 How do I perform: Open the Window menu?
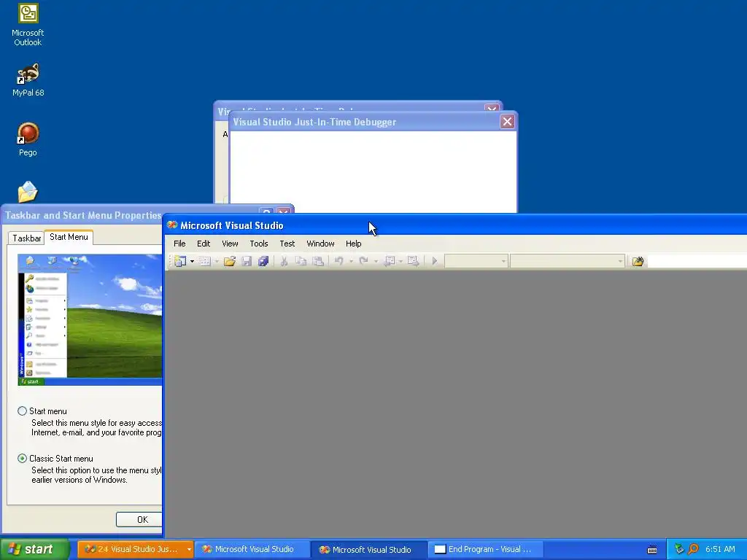pos(321,244)
